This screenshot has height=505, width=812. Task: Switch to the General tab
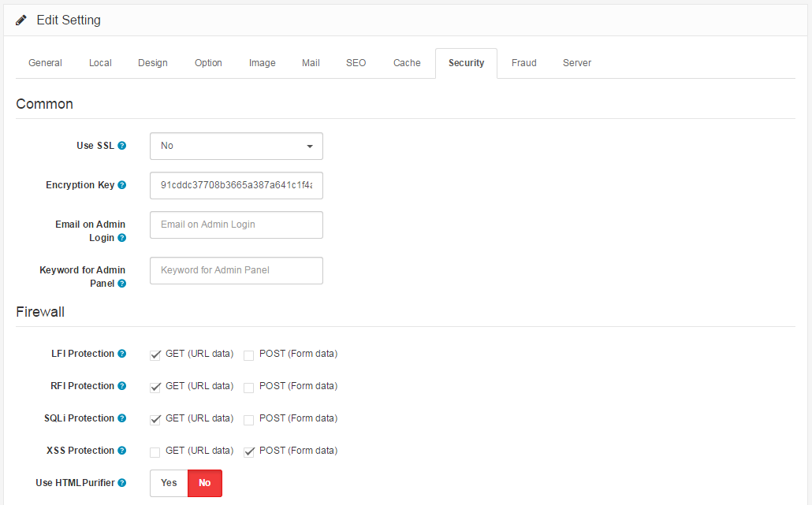point(45,63)
